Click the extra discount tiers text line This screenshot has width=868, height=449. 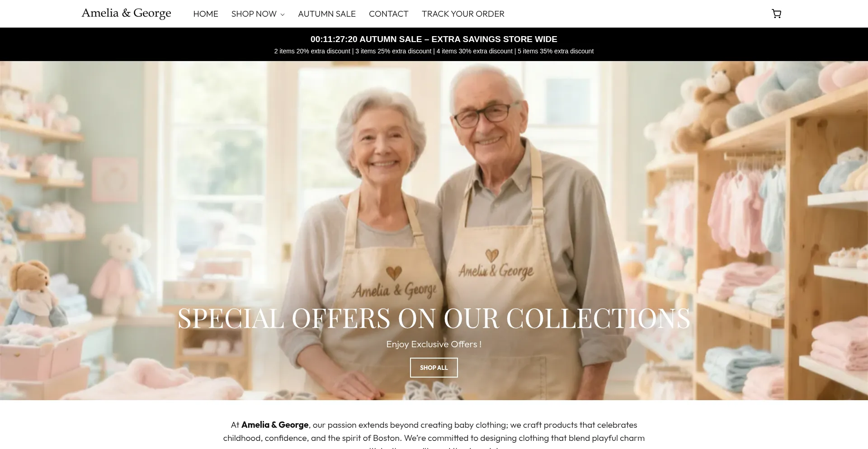pos(434,51)
